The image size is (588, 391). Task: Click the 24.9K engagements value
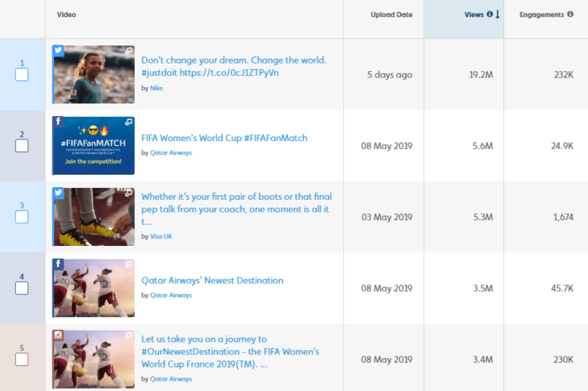(x=562, y=146)
